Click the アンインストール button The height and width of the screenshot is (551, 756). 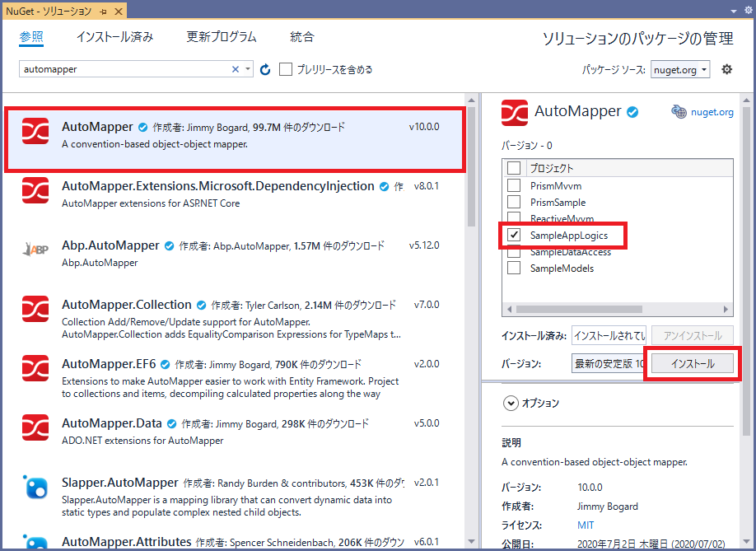click(x=693, y=335)
